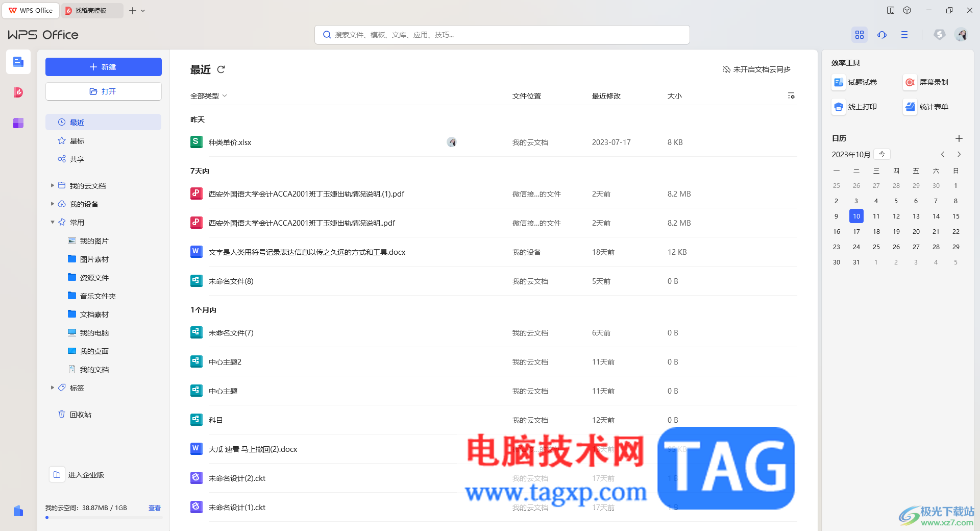Open design file 未命名设计(2).ckt
Viewport: 980px width, 531px height.
click(237, 478)
